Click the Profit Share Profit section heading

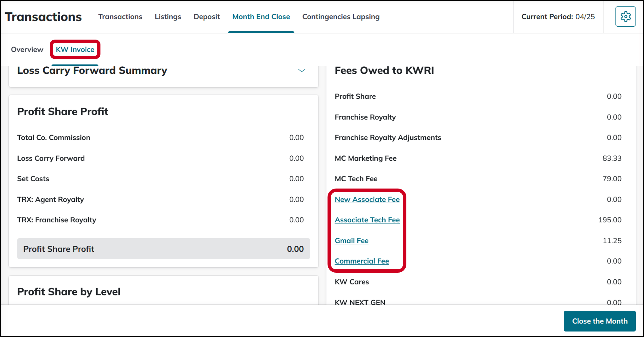(x=63, y=112)
